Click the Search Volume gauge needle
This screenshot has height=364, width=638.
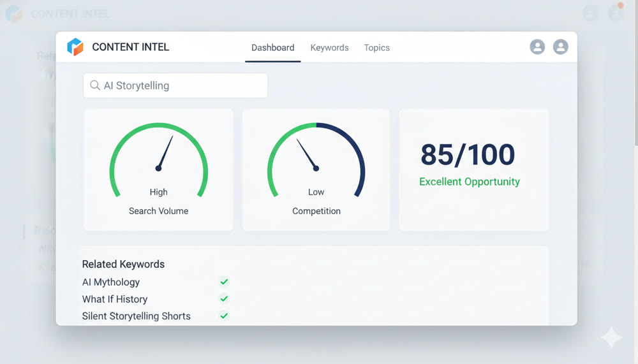165,154
